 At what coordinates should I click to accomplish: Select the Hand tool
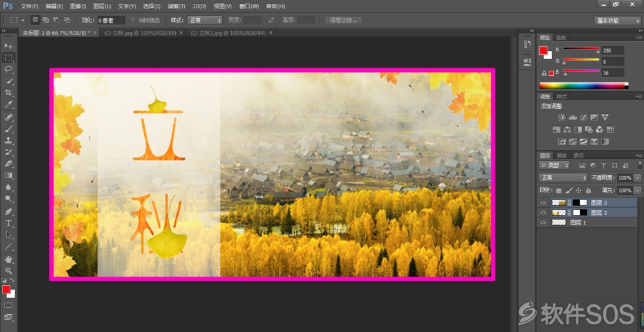tap(8, 259)
